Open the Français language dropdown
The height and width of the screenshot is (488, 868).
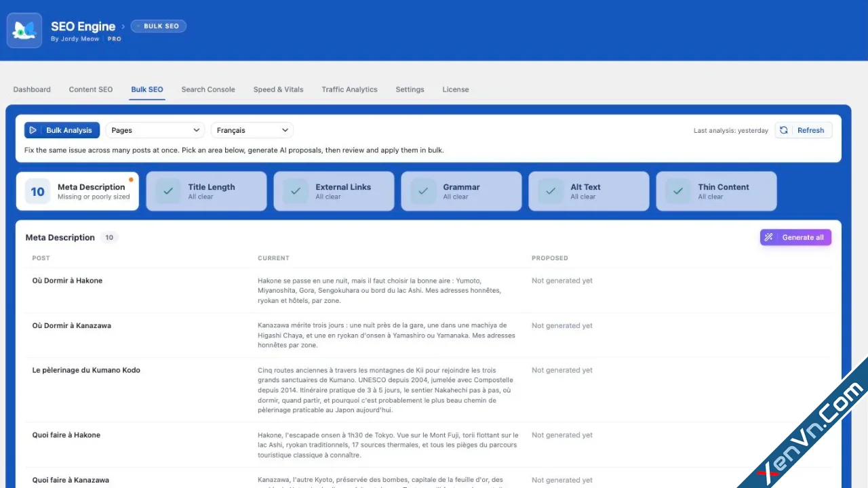pyautogui.click(x=252, y=130)
